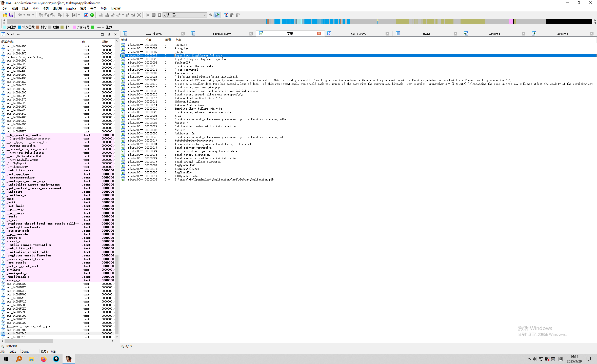Click the breakpoint list toolbar icon
The image size is (597, 364).
(226, 15)
